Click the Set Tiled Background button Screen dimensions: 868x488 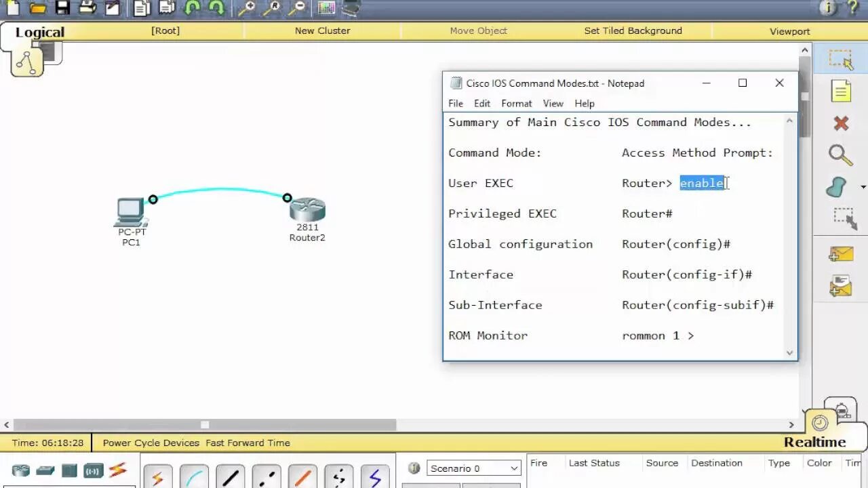633,31
